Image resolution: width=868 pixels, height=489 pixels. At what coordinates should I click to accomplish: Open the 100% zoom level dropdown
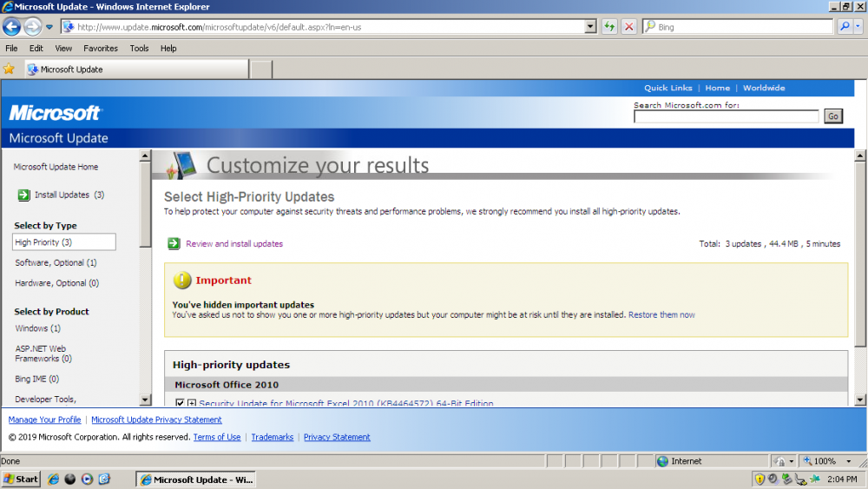click(848, 460)
